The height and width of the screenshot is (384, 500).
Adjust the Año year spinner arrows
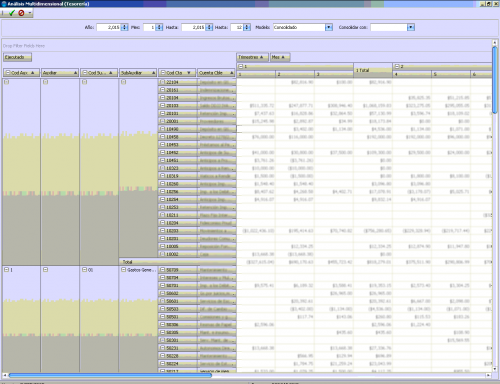tap(124, 27)
